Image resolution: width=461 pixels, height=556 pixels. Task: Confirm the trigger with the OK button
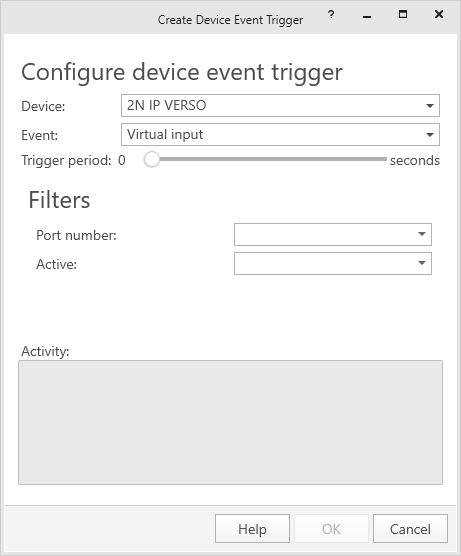tap(331, 529)
